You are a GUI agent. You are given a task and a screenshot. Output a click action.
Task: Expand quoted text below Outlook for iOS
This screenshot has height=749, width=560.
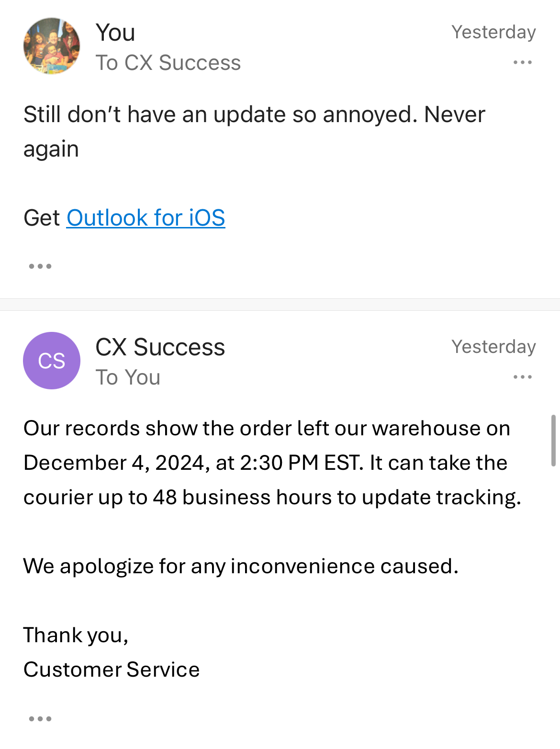pos(40,266)
